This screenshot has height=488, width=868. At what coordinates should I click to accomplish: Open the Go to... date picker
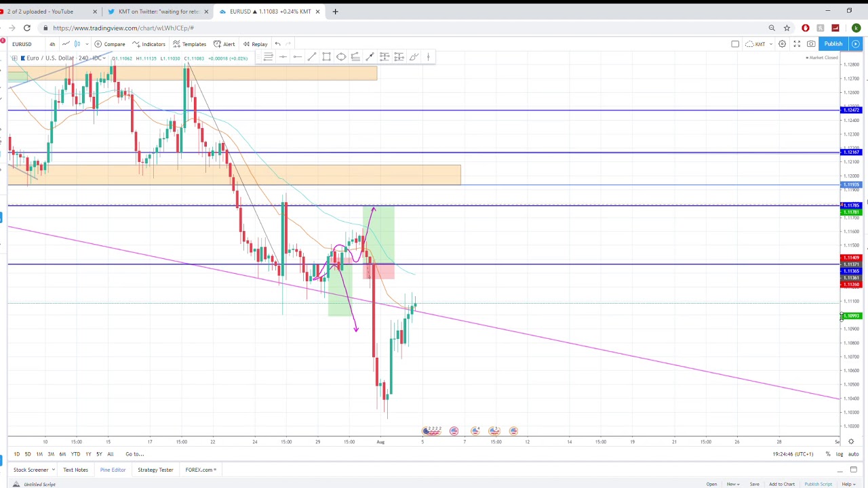point(134,454)
